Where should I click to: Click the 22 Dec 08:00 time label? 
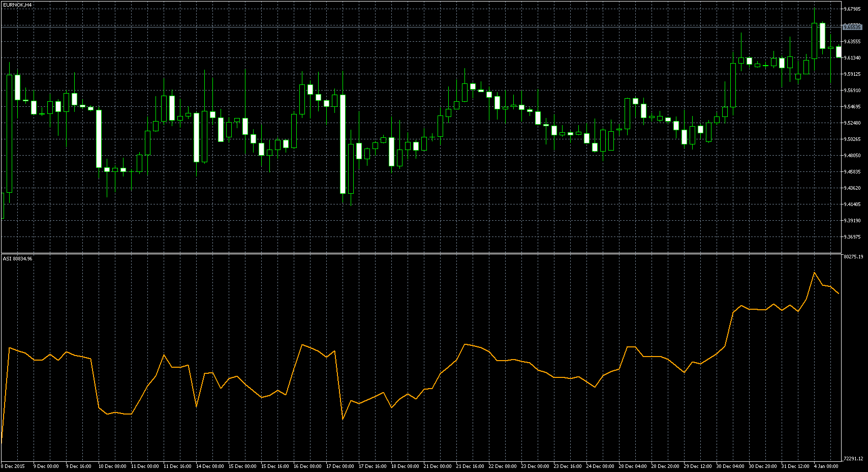(x=503, y=466)
